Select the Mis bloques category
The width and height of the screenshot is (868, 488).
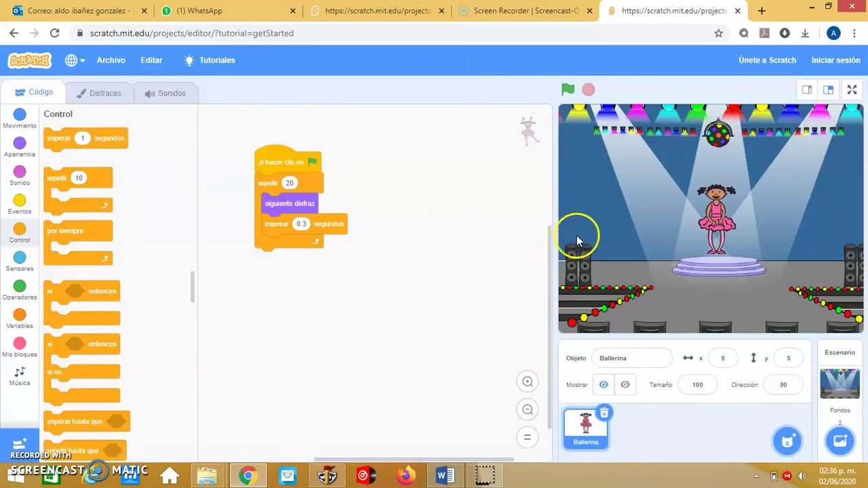point(20,347)
